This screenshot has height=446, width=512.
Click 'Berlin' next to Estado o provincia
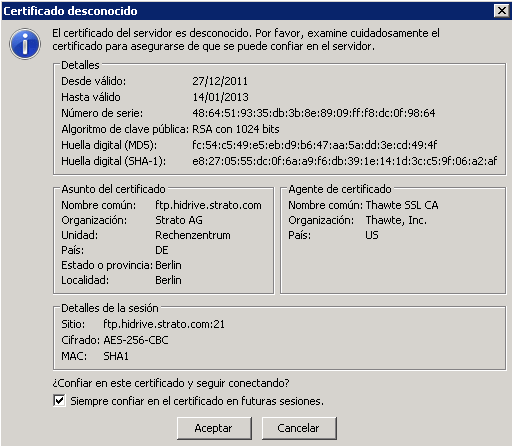[168, 265]
